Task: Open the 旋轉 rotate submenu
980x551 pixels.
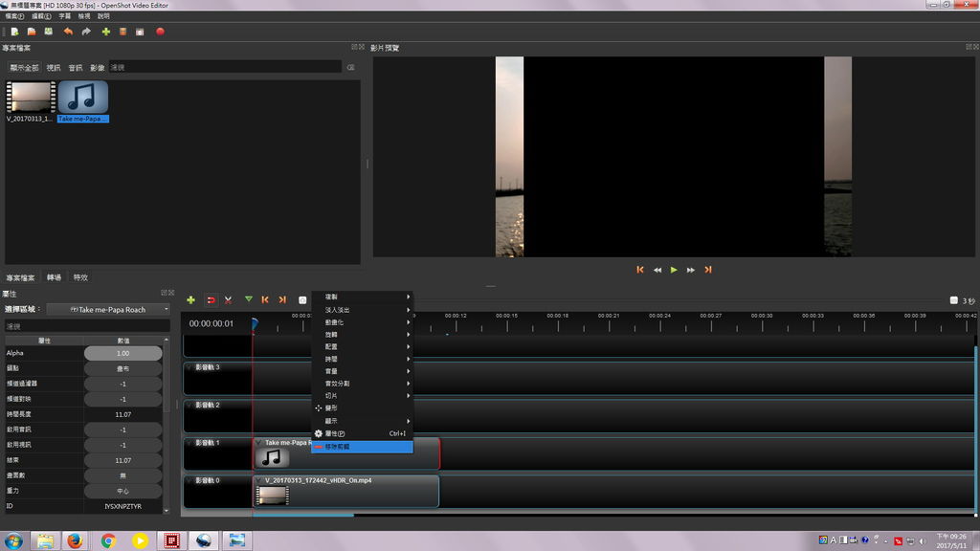Action: coord(362,335)
